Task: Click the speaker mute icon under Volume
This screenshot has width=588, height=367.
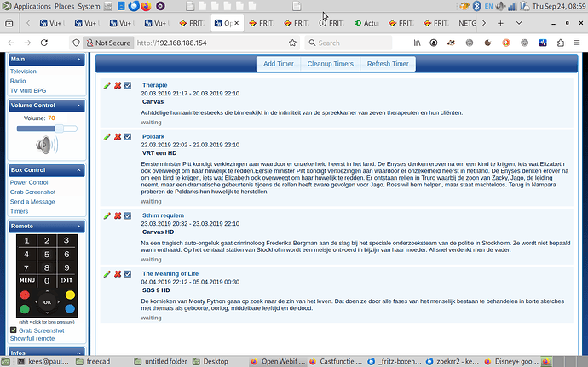Action: pos(47,145)
